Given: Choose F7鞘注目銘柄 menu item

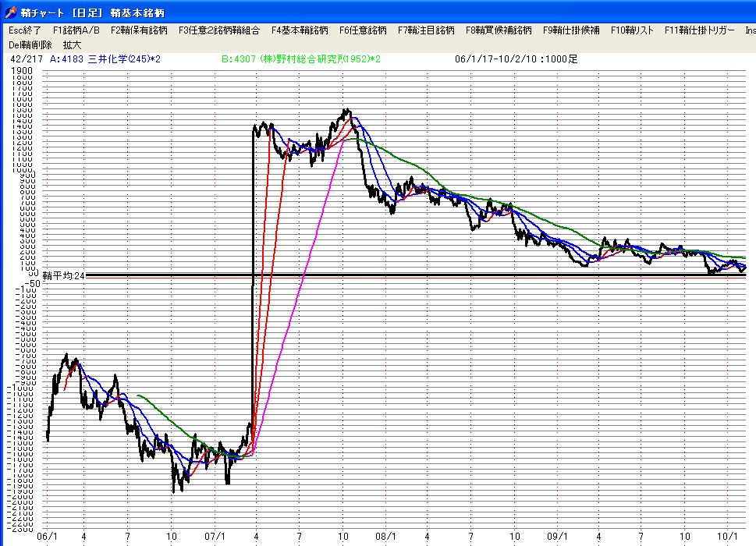Looking at the screenshot, I should [426, 30].
